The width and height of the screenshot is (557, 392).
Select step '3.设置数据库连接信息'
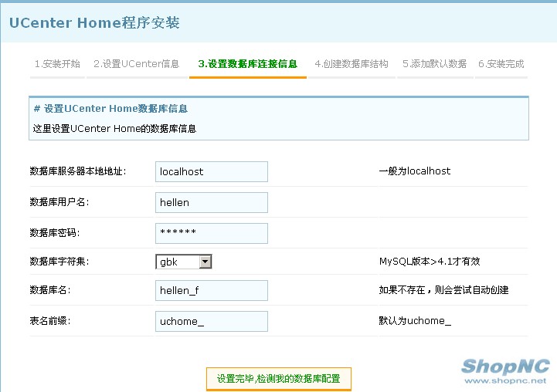click(247, 64)
